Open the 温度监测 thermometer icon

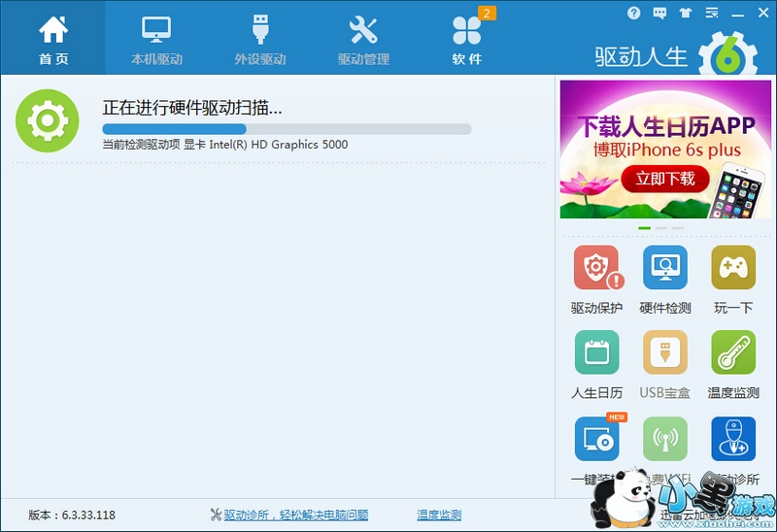click(733, 352)
